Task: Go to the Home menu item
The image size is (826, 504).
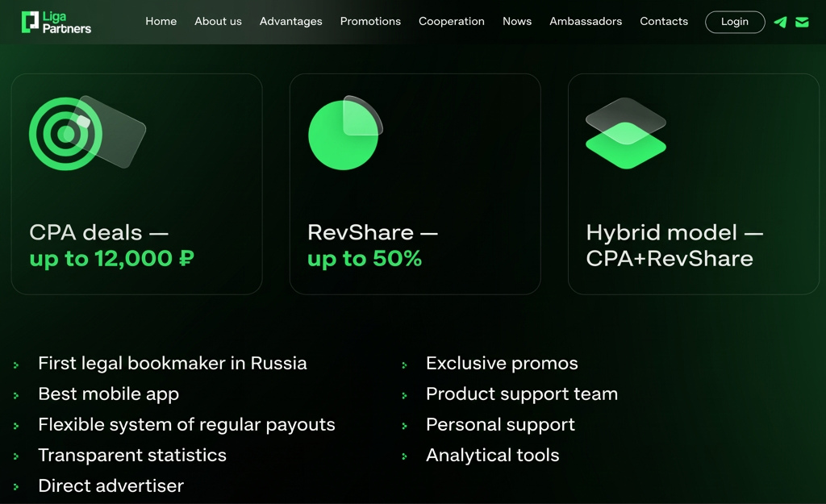Action: [161, 22]
